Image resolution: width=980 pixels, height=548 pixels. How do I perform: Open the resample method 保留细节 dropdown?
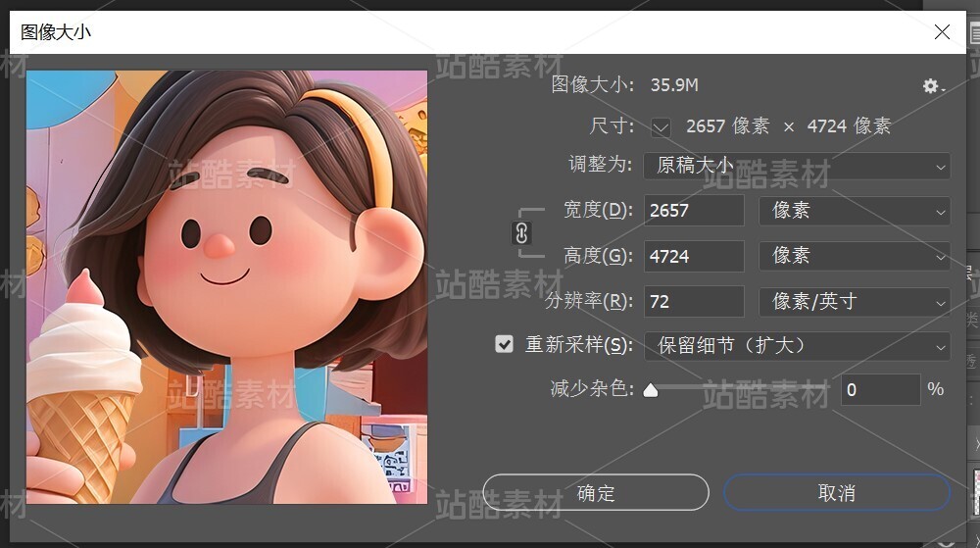[797, 345]
